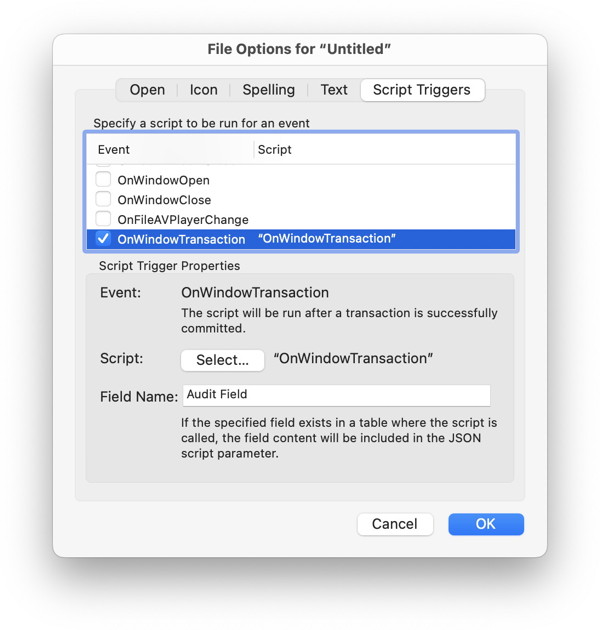The image size is (600, 630).
Task: Select the Script Triggers tab
Action: point(421,90)
